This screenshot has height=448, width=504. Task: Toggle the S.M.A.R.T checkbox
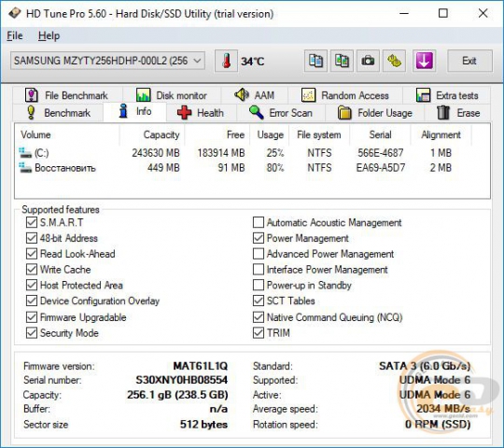click(x=32, y=222)
